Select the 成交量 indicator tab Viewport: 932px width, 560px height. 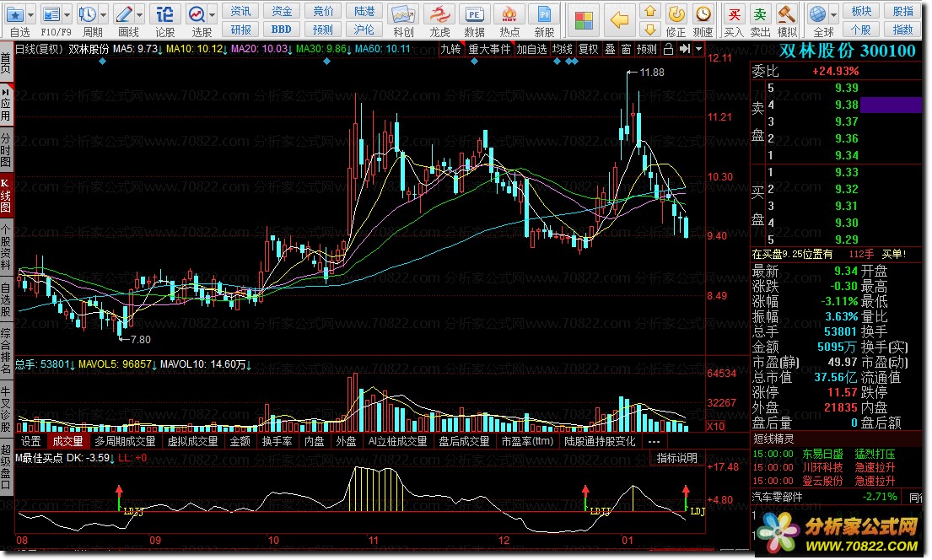tap(67, 441)
